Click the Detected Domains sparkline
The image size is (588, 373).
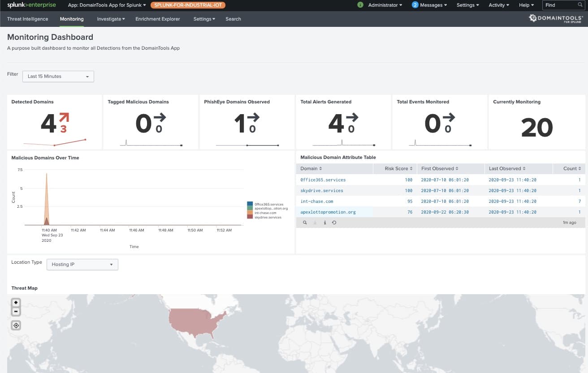(55, 142)
